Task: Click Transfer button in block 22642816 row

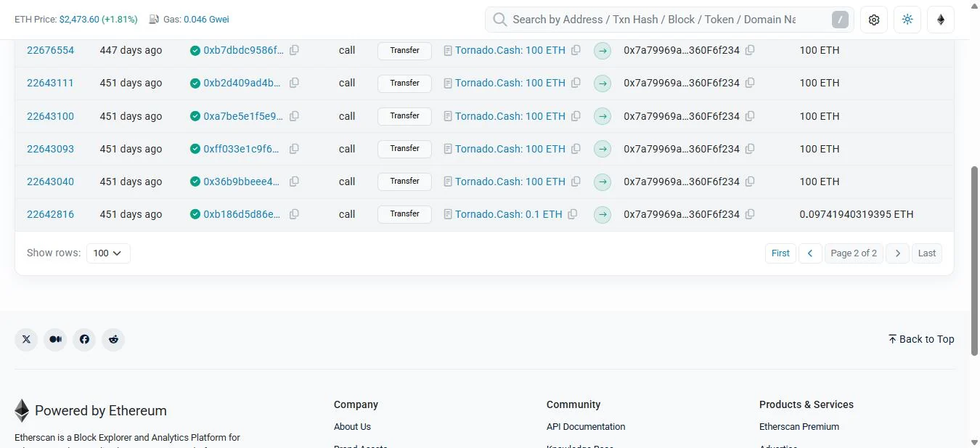Action: [404, 214]
